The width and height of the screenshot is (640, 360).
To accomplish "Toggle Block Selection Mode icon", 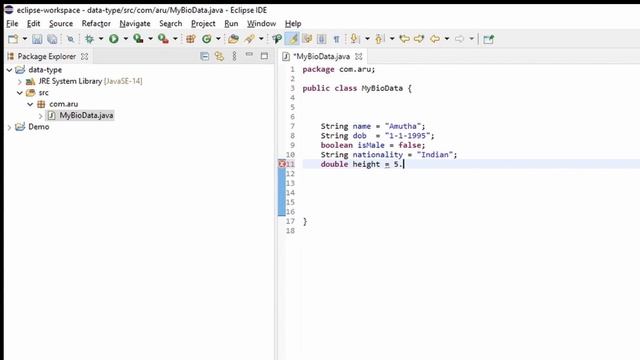I will pyautogui.click(x=322, y=39).
